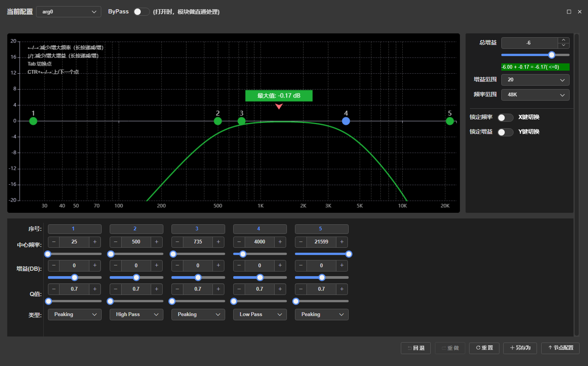Select blue EQ node 4 on the graph

pyautogui.click(x=346, y=121)
